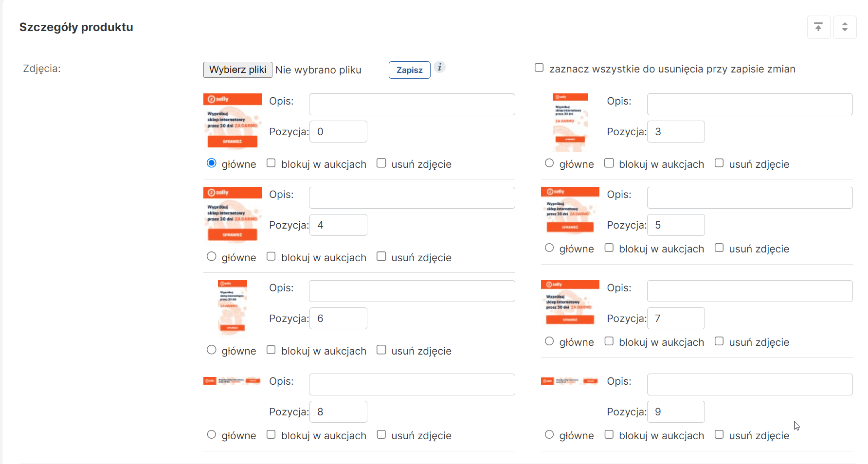868x464 pixels.
Task: Click the position 0 photo thumbnail
Action: [x=232, y=121]
